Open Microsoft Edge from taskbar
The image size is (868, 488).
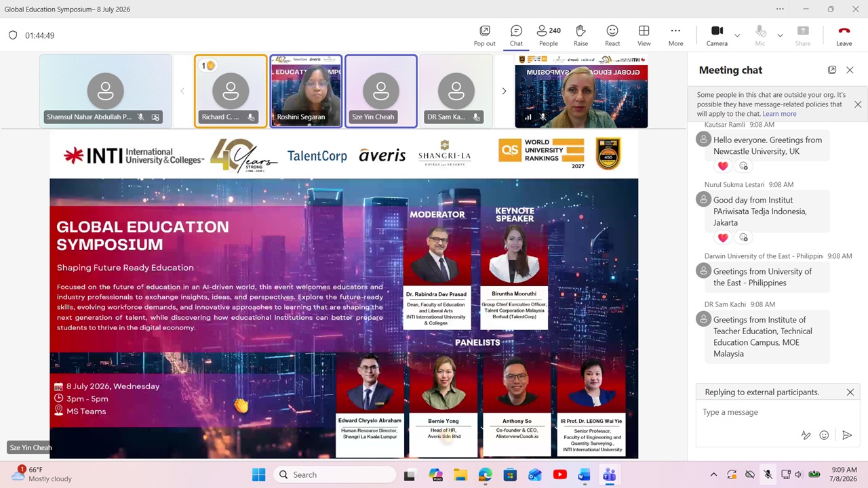point(485,474)
